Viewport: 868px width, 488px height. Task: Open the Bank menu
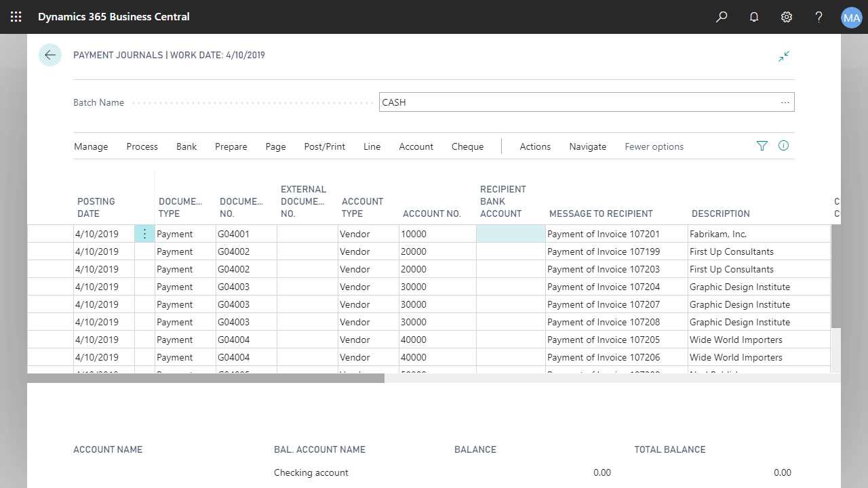186,146
